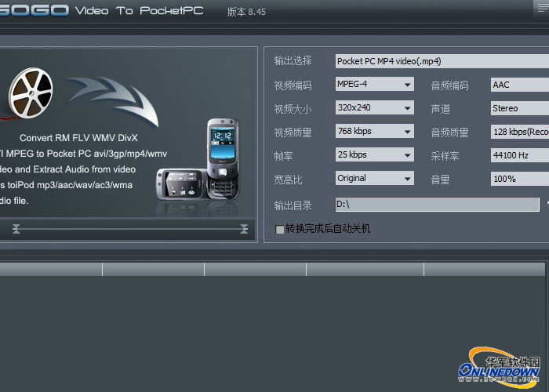Open the menu icon in title bar
This screenshot has height=392, width=549.
point(543,8)
